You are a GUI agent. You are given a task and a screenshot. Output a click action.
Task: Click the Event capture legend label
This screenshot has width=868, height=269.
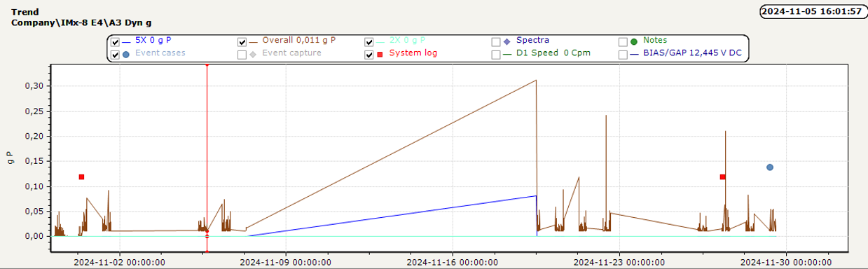coord(292,53)
